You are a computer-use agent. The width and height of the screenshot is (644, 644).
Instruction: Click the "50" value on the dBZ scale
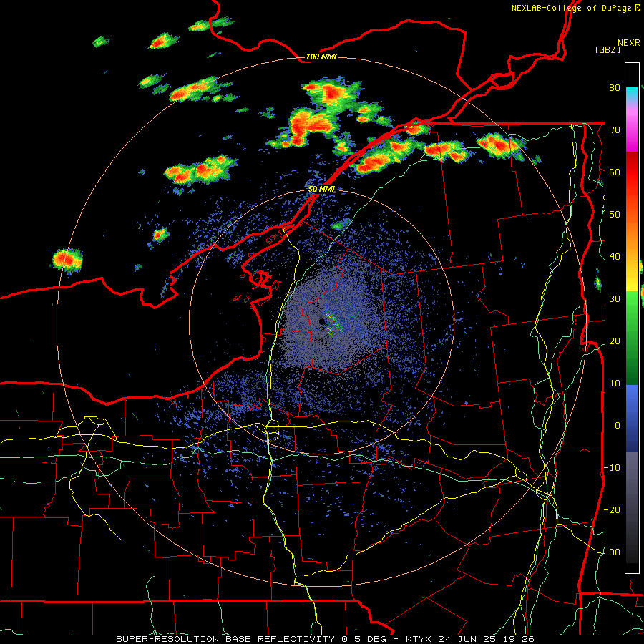coord(615,215)
